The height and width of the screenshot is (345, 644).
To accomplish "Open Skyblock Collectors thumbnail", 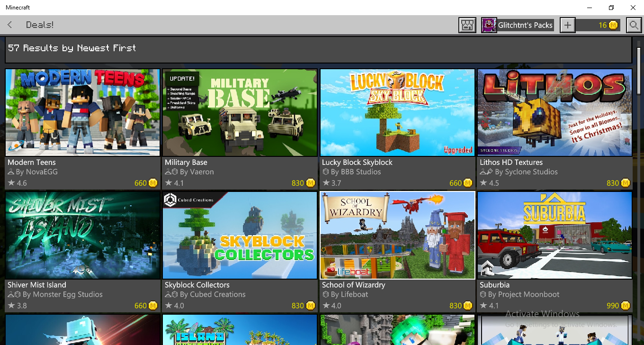I will click(240, 235).
